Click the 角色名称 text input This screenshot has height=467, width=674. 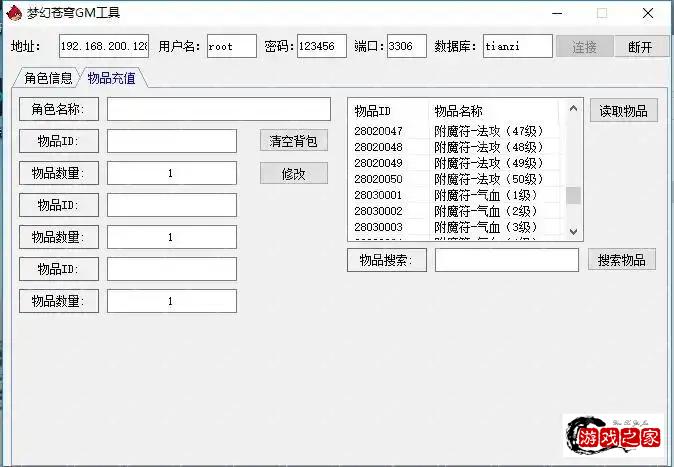218,109
